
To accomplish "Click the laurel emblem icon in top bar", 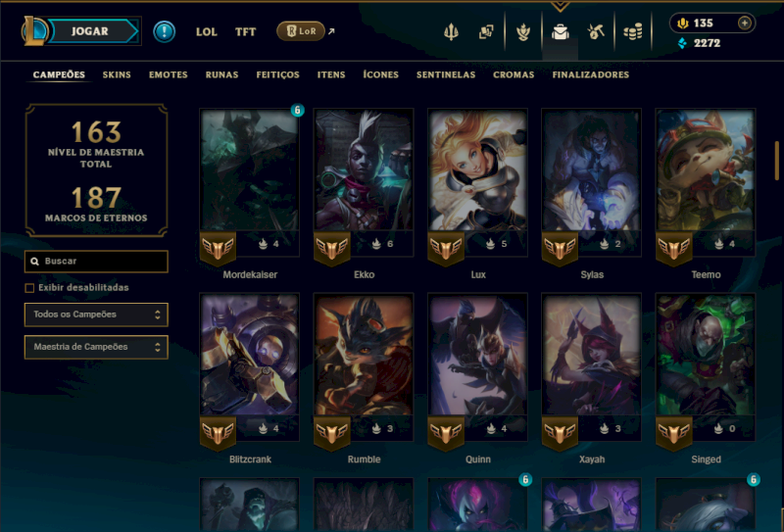I will (523, 32).
